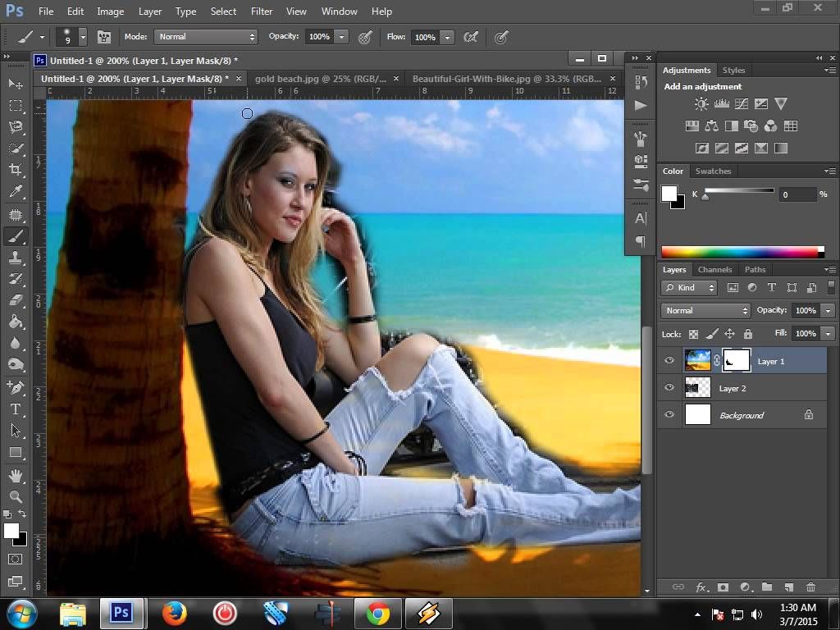The image size is (840, 630).
Task: Select the Eyedropper tool
Action: click(x=16, y=192)
